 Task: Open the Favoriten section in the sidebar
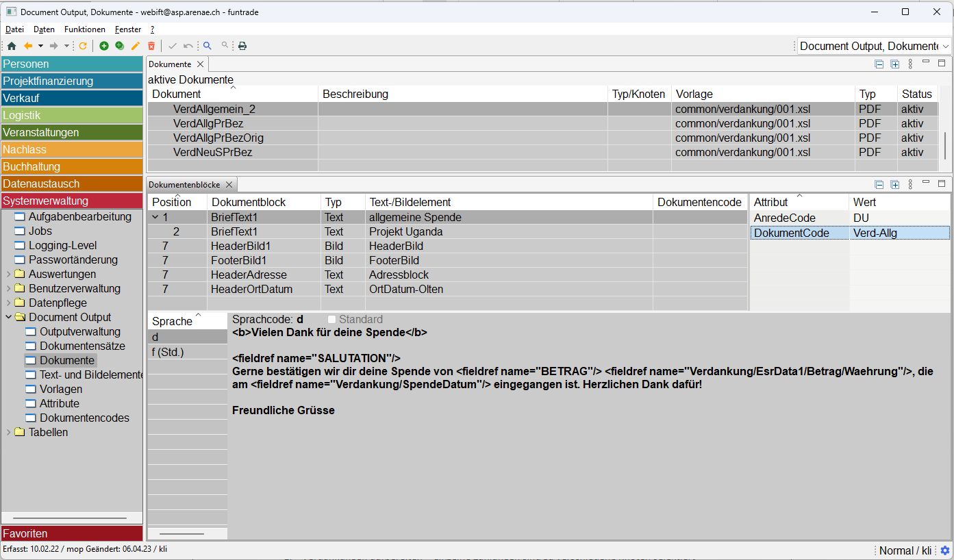tap(72, 533)
